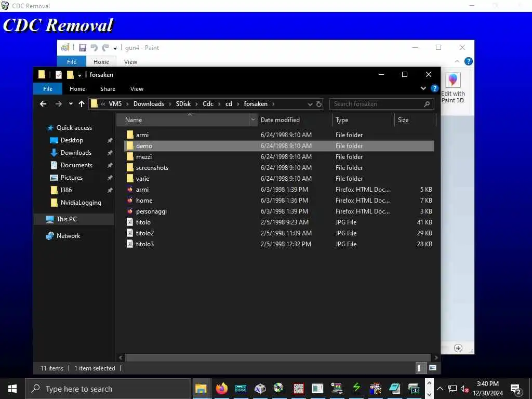The width and height of the screenshot is (532, 399).
Task: Open Windows Start menu
Action: pos(12,389)
